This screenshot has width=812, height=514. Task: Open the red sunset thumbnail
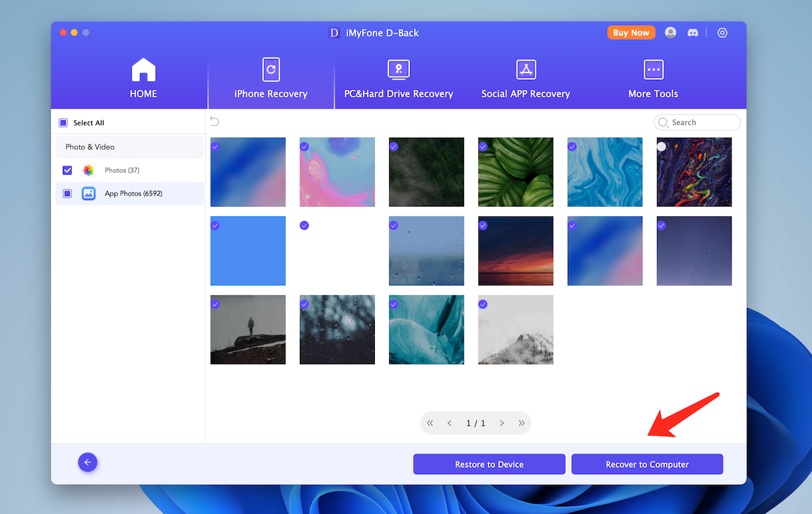(x=516, y=251)
